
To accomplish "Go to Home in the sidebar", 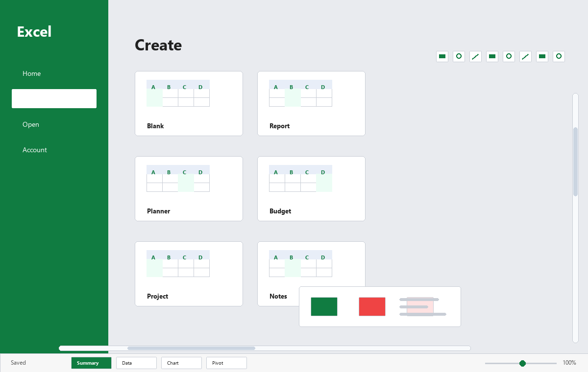I will (x=31, y=73).
